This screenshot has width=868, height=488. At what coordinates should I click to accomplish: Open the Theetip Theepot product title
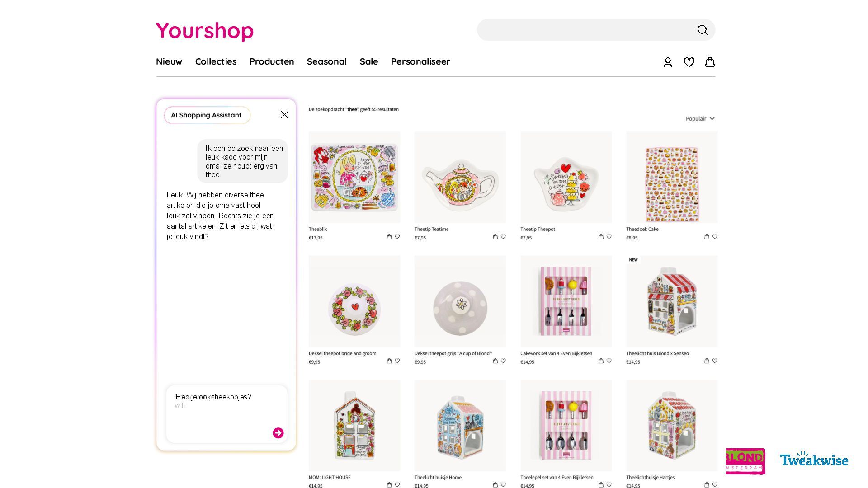[x=538, y=229]
